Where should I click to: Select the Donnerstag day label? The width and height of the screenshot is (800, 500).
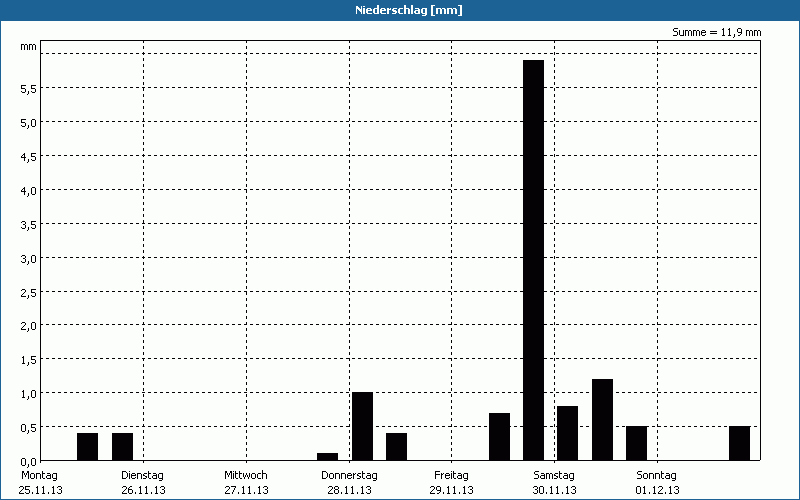tap(349, 476)
